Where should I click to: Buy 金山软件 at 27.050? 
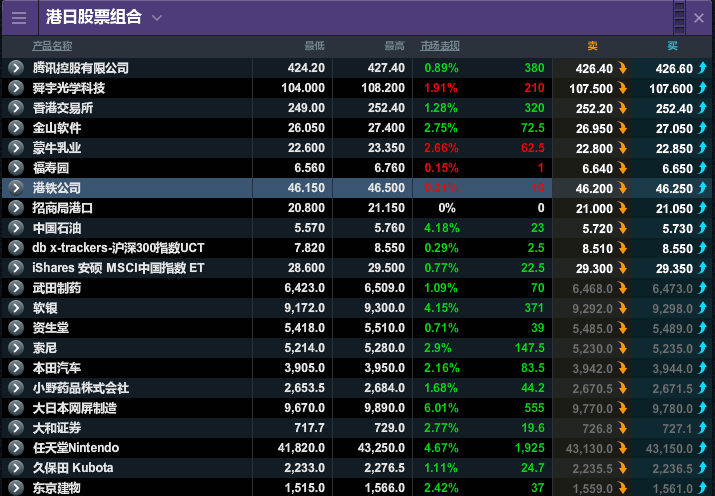[x=672, y=129]
